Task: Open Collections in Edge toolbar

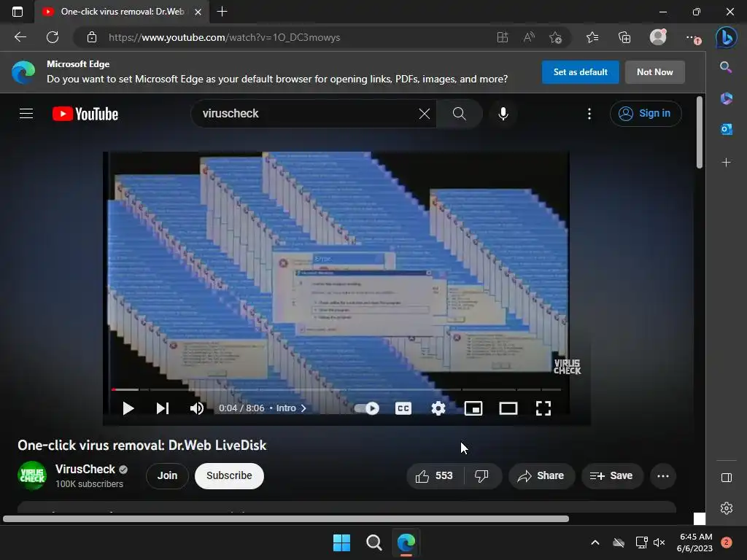Action: pyautogui.click(x=624, y=37)
